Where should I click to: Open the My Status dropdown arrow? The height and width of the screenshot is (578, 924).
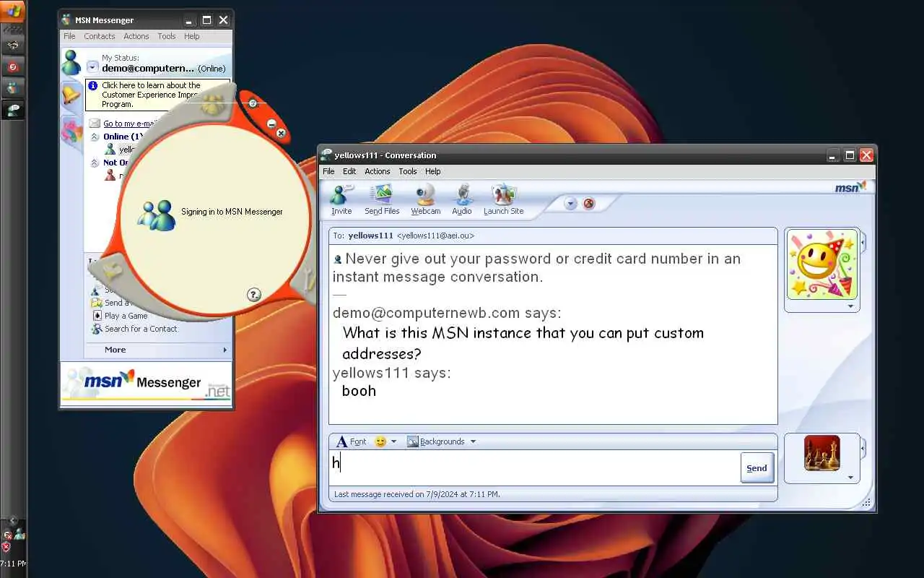tap(92, 67)
